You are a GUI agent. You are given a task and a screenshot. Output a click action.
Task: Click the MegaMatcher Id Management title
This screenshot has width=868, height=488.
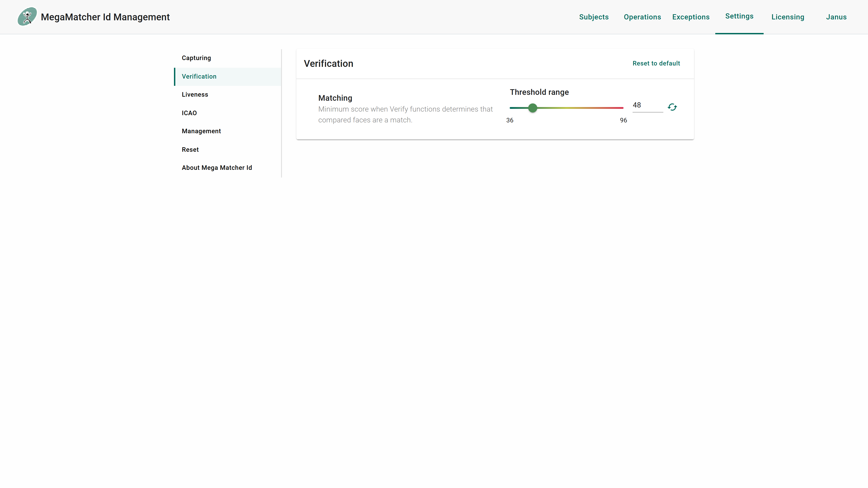click(x=105, y=17)
